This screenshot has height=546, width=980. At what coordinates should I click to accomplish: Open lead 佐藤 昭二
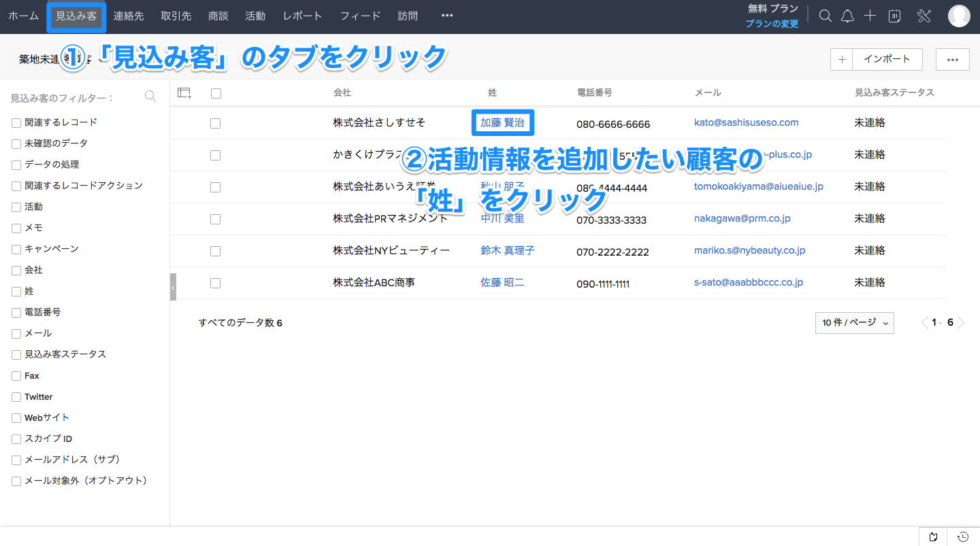tap(502, 282)
